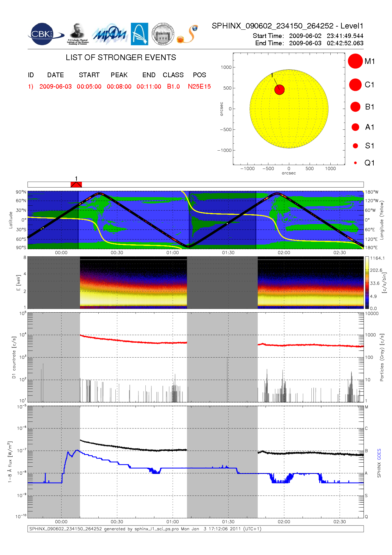Click the spectrogram color scale bar
The image size is (392, 555).
click(367, 282)
